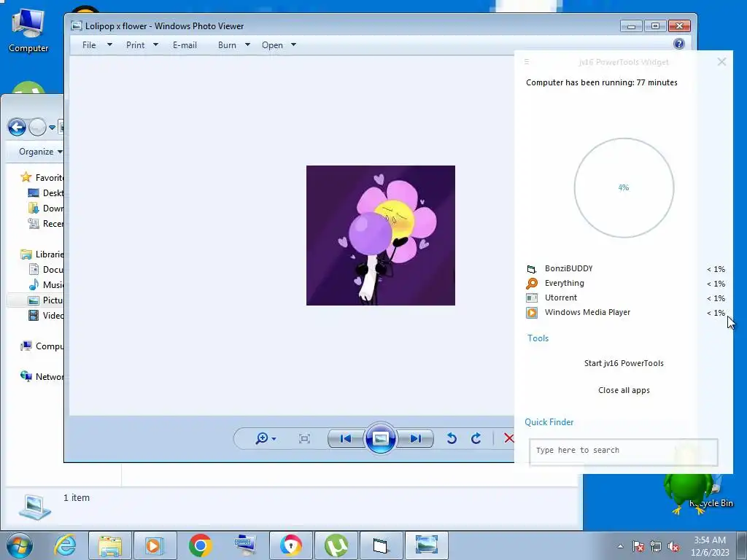Rotate image clockwise
Screen dimensions: 747x560
(x=476, y=438)
